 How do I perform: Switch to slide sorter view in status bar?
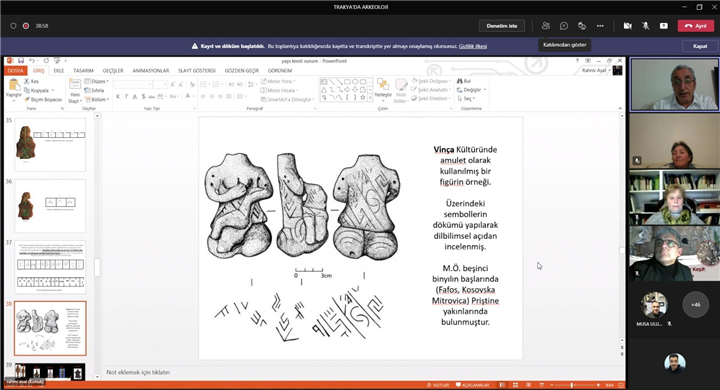[x=516, y=385]
